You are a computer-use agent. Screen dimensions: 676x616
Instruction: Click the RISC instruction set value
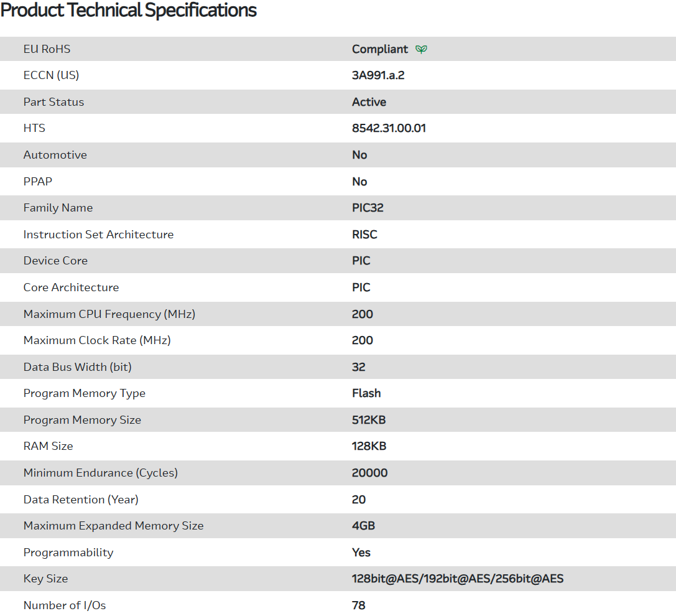tap(364, 235)
